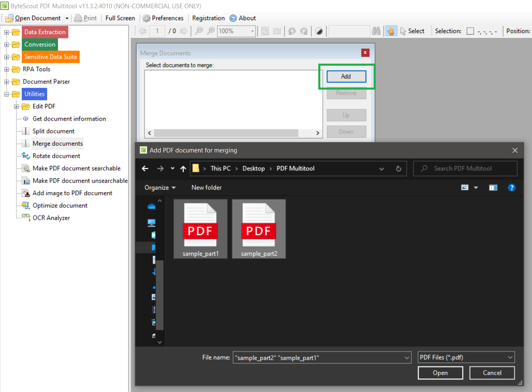Select the sample_part2 PDF file
The width and height of the screenshot is (532, 392).
pos(259,229)
